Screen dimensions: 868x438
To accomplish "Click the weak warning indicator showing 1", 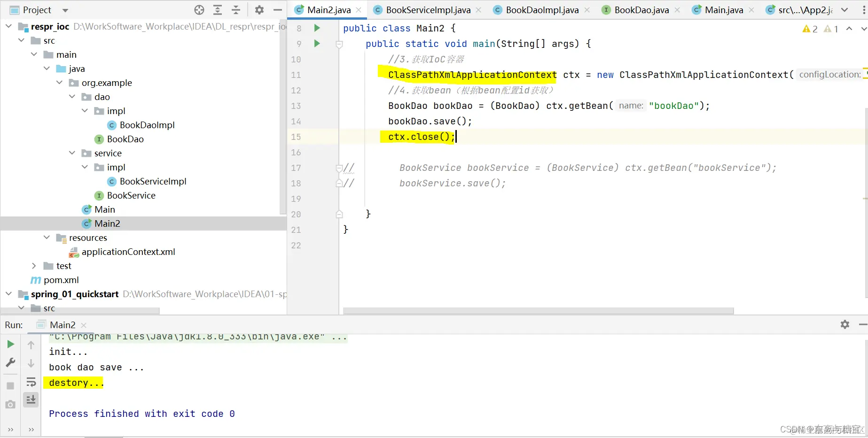I will click(831, 29).
